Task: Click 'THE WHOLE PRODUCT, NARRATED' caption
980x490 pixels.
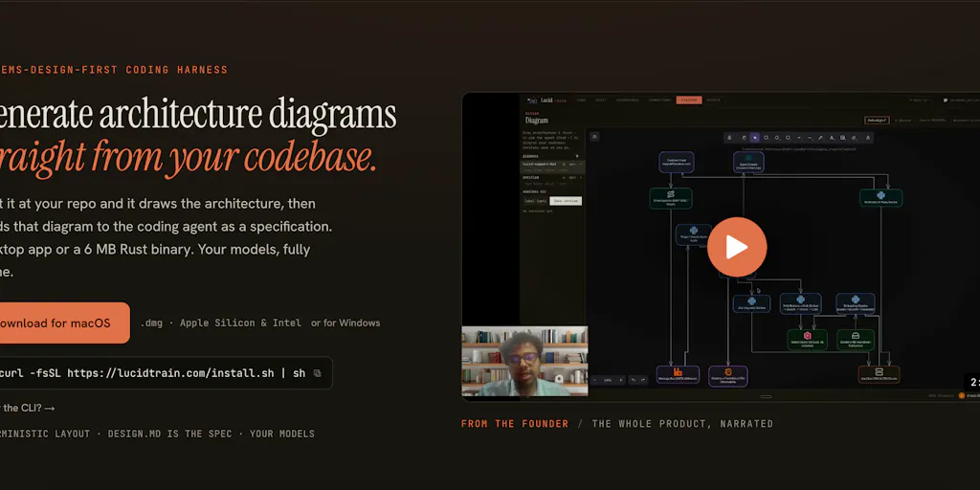Action: [682, 424]
